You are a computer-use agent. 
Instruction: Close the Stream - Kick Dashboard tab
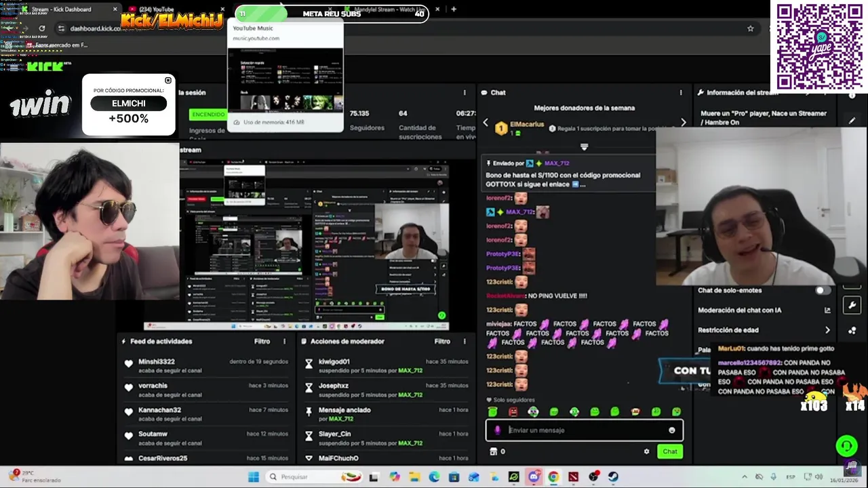115,9
